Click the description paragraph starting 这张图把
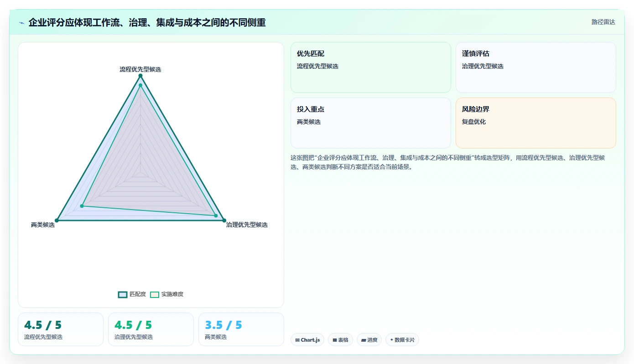Screen dimensions: 634x364 [x=448, y=162]
